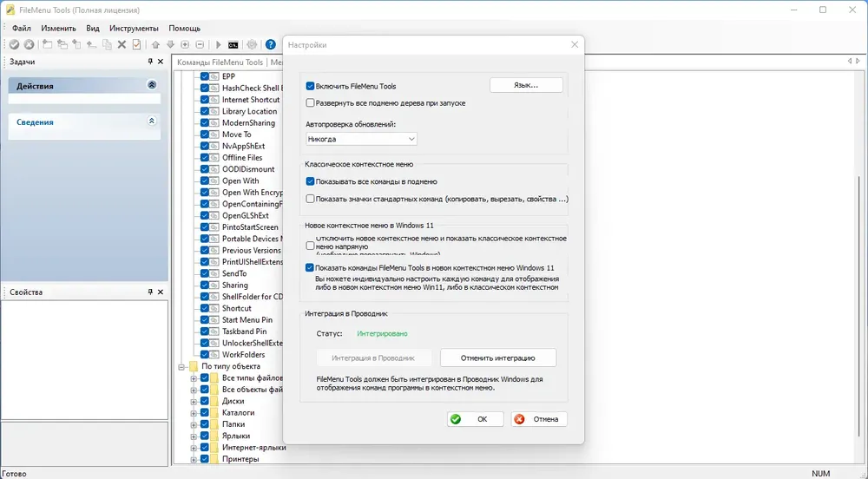This screenshot has width=868, height=479.
Task: Click the Язык... button
Action: (x=526, y=85)
